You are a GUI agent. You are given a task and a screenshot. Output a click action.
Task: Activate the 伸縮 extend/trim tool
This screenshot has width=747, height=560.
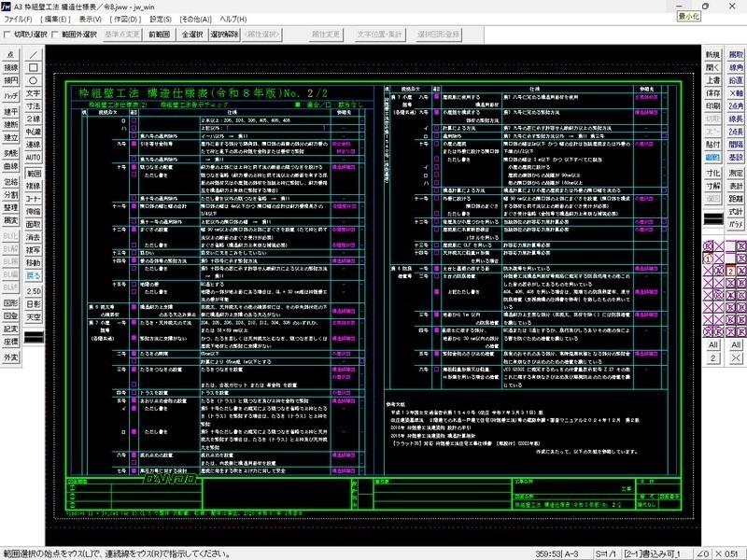point(34,212)
